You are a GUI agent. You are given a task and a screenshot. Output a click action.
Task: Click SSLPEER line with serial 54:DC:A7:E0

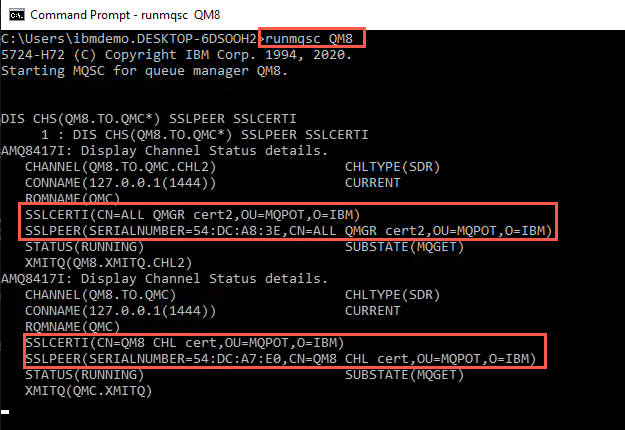point(281,359)
